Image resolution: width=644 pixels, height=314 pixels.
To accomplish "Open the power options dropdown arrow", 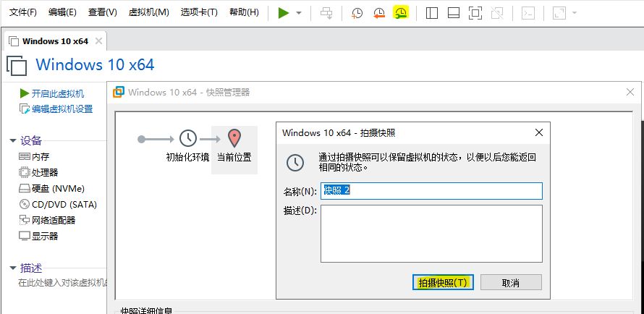I will 299,13.
